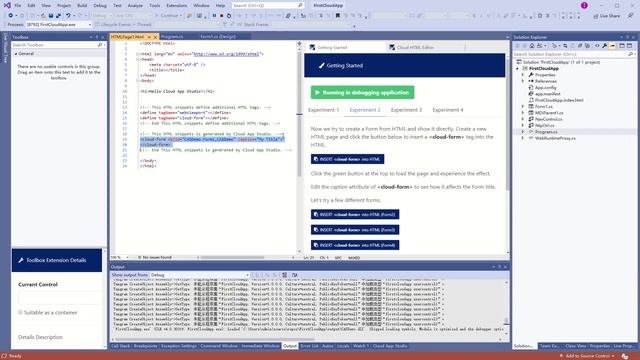
Task: Click the Visual Studio logo icon
Action: pyautogui.click(x=7, y=5)
